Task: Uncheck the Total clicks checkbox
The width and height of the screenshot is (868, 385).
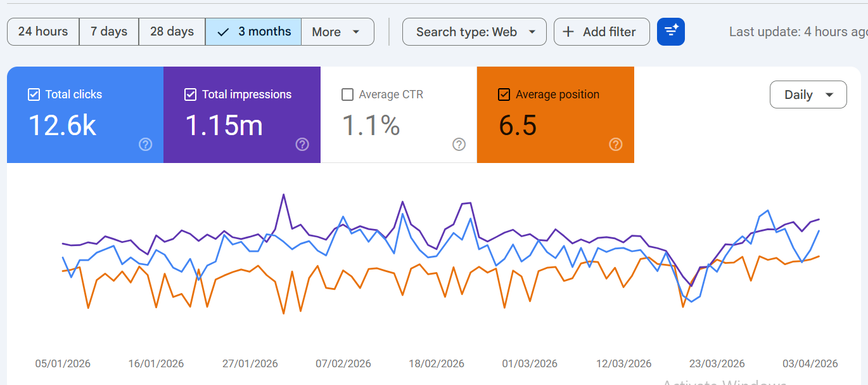Action: (x=34, y=95)
